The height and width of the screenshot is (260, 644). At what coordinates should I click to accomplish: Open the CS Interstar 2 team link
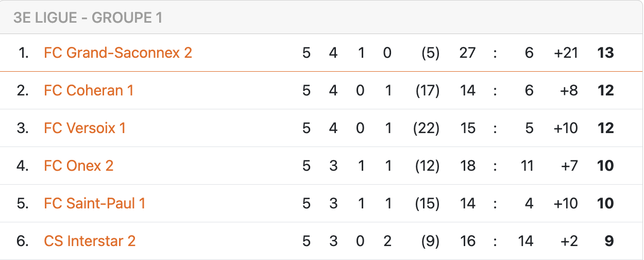90,241
